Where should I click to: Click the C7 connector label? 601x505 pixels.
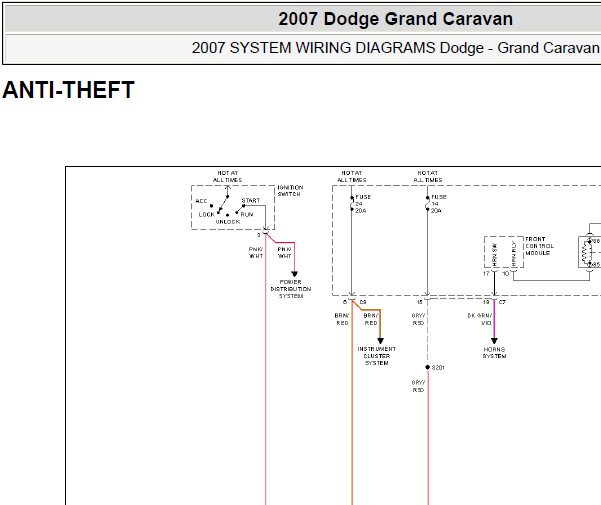(502, 302)
